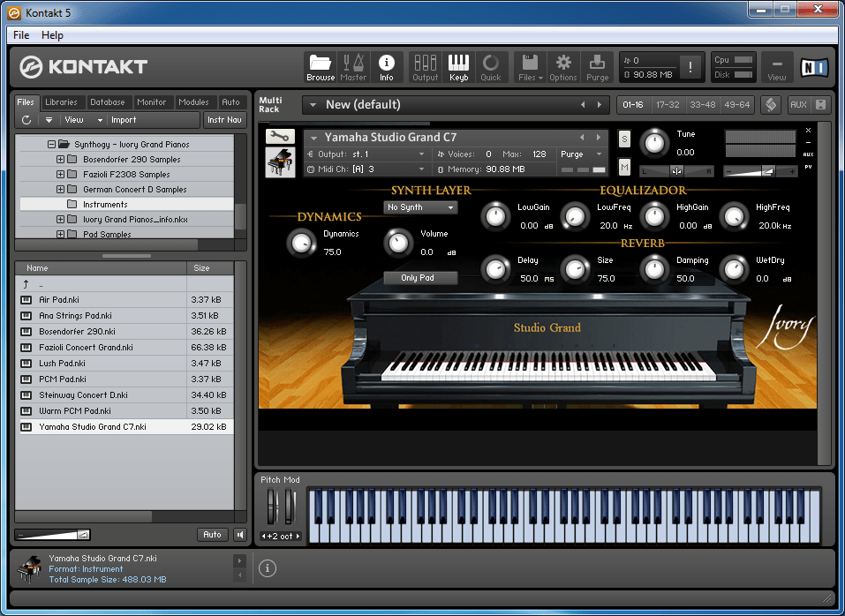Click the MIDI panic exclamation button
Image resolution: width=845 pixels, height=616 pixels.
coord(690,67)
